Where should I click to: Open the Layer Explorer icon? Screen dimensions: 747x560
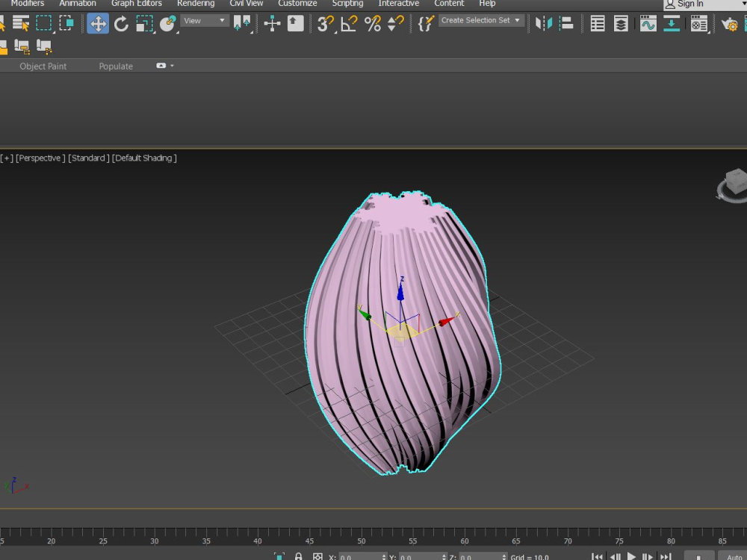(620, 23)
